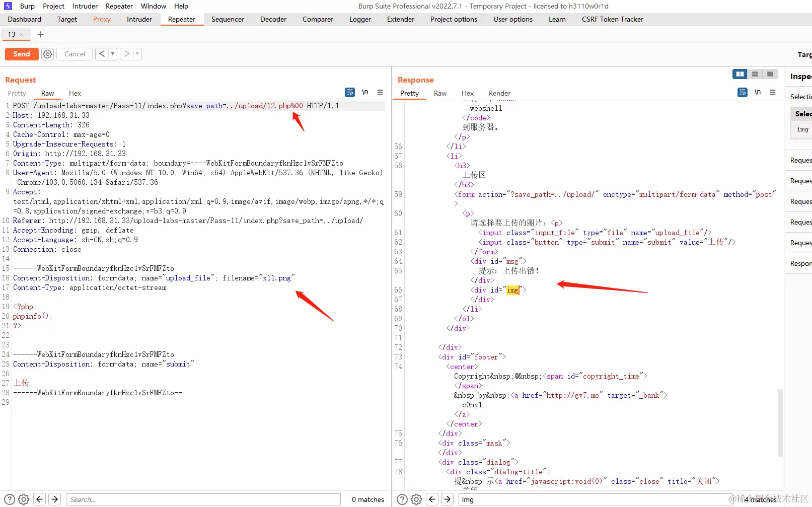
Task: Switch Request view to Hex
Action: [75, 93]
